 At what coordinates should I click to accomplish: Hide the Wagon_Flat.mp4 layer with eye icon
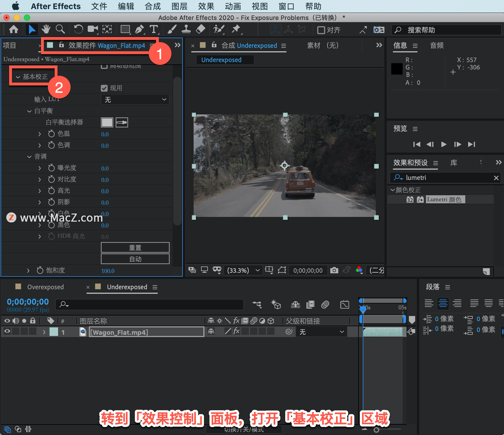click(7, 331)
